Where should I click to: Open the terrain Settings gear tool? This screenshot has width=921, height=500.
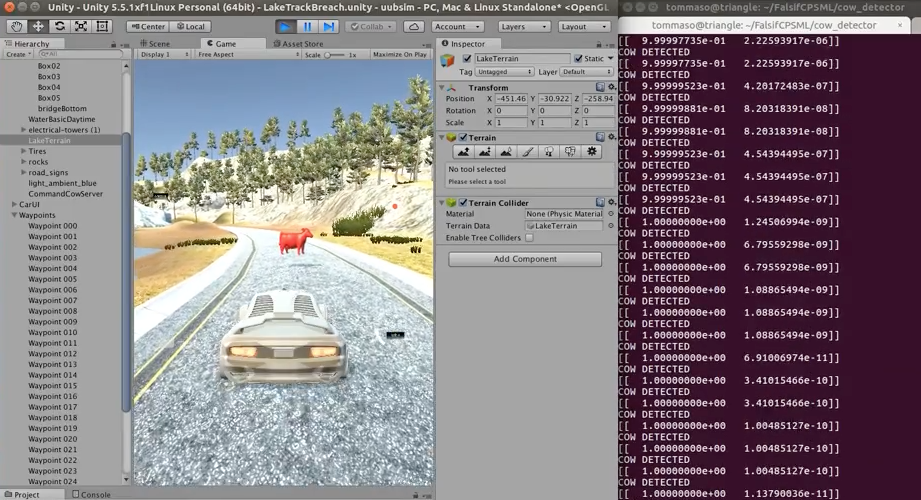[x=591, y=152]
